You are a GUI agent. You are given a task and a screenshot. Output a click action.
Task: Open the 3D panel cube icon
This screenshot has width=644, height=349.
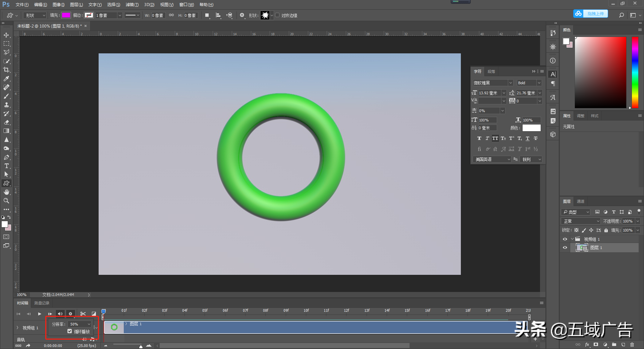pos(553,134)
